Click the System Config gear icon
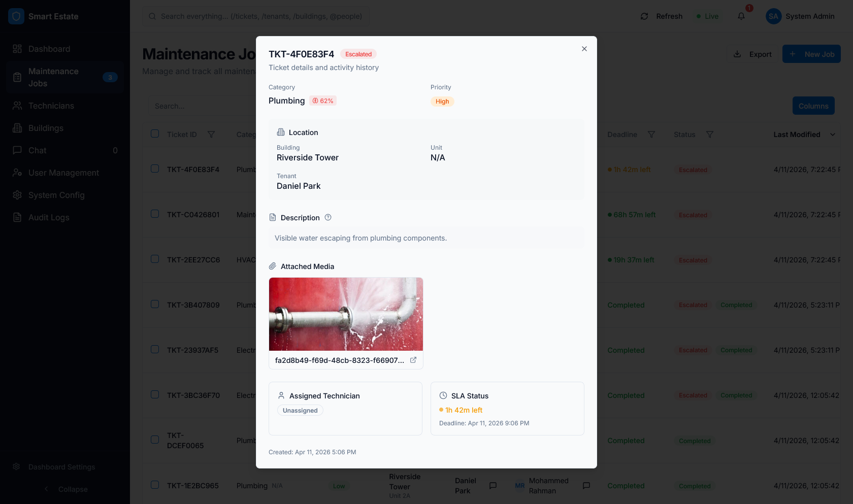The width and height of the screenshot is (853, 504). coord(17,195)
